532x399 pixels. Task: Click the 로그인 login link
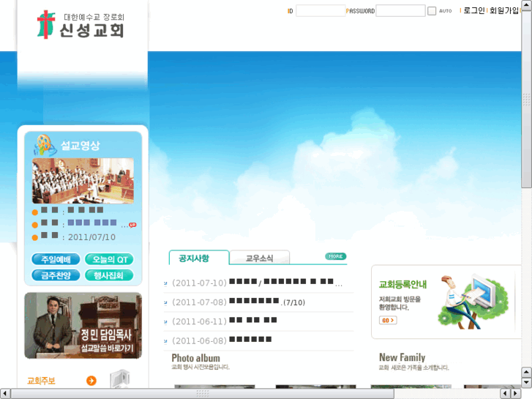(x=474, y=11)
